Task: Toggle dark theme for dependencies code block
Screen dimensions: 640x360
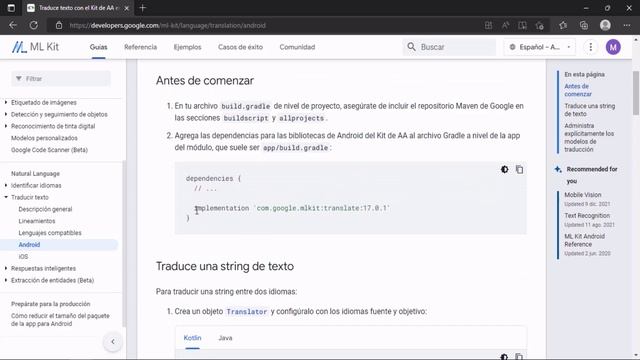Action: 504,169
